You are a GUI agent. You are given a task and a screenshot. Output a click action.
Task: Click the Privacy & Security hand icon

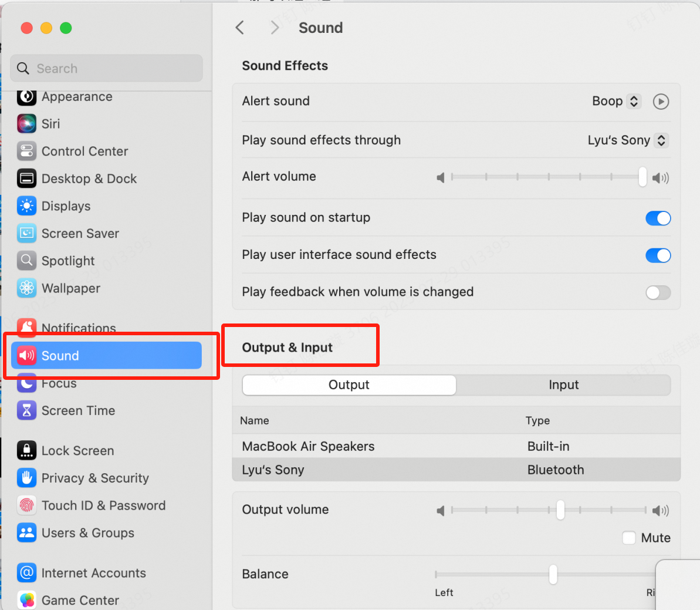pos(27,478)
